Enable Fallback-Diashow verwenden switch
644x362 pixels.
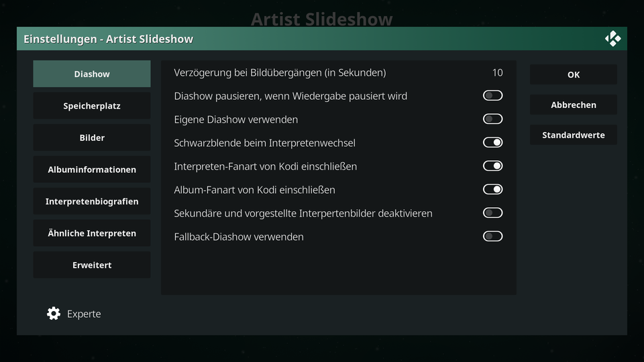pyautogui.click(x=493, y=236)
